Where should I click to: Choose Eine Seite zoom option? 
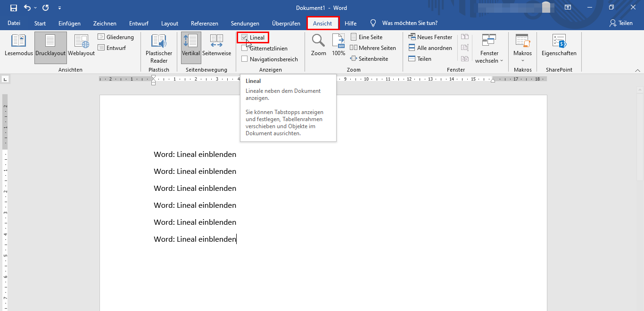(366, 37)
